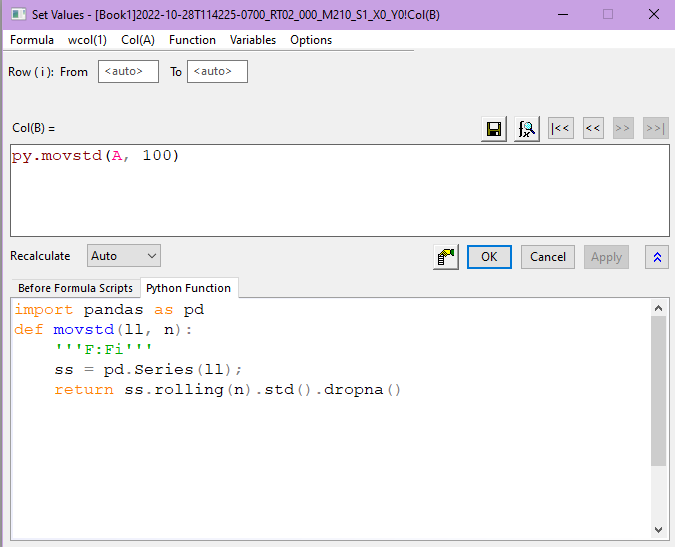Open the Recalculate mode dropdown

[124, 256]
